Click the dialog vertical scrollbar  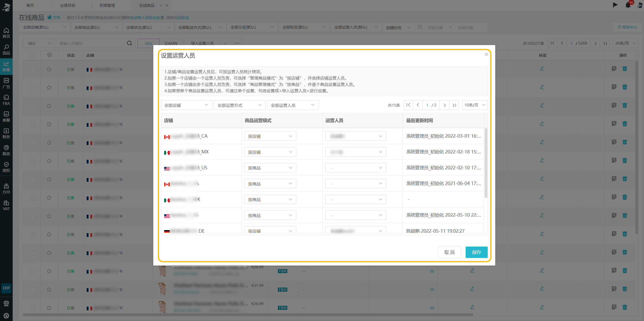click(x=486, y=163)
